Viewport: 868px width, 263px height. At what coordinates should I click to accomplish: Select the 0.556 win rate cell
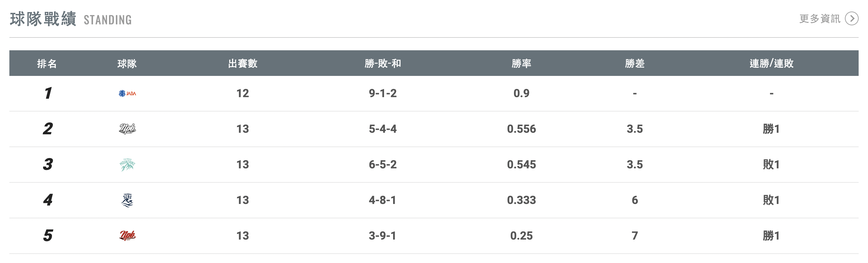tap(521, 129)
